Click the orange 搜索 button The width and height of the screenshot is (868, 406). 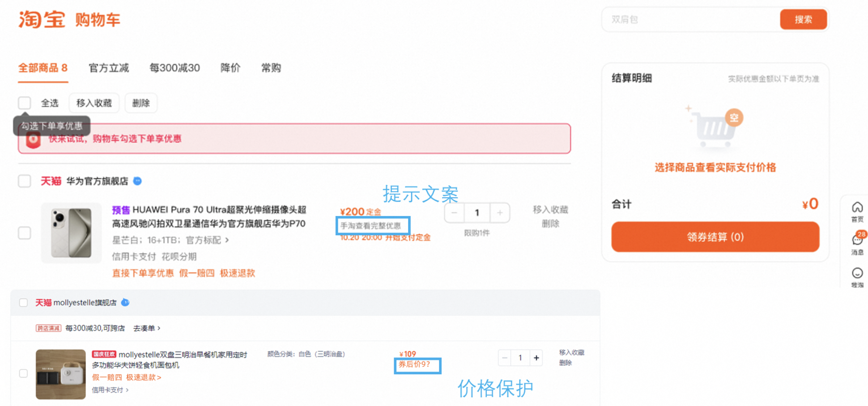click(803, 19)
